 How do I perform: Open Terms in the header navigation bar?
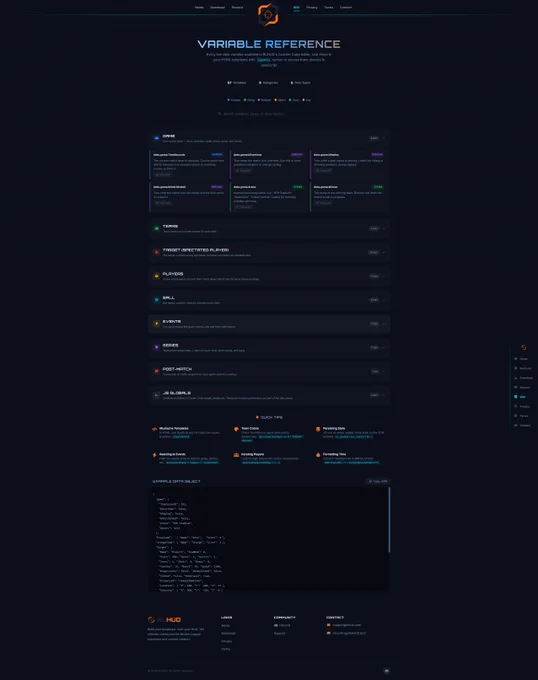coord(329,7)
